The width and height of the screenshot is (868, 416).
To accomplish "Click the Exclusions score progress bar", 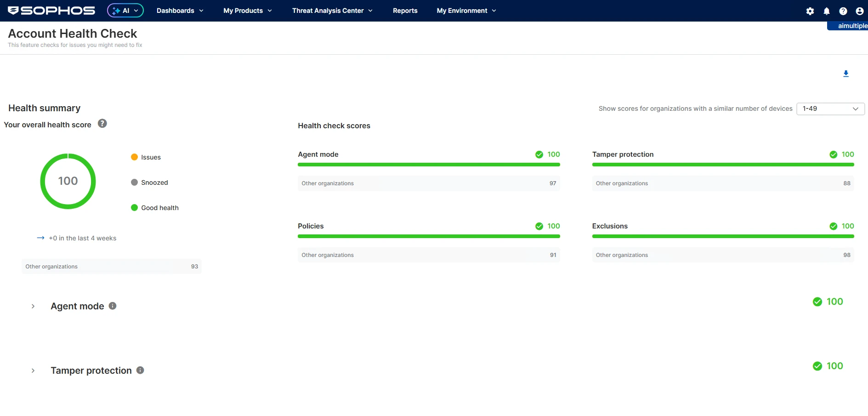I will click(x=723, y=236).
